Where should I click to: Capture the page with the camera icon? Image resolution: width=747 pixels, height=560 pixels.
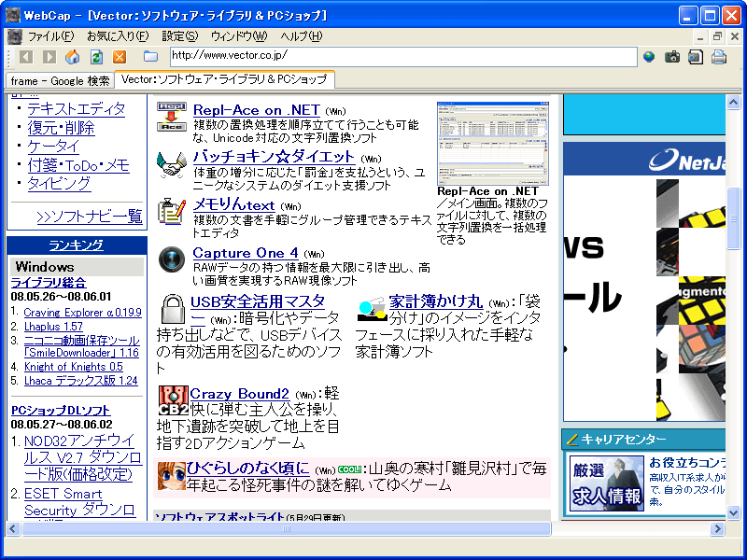[672, 57]
